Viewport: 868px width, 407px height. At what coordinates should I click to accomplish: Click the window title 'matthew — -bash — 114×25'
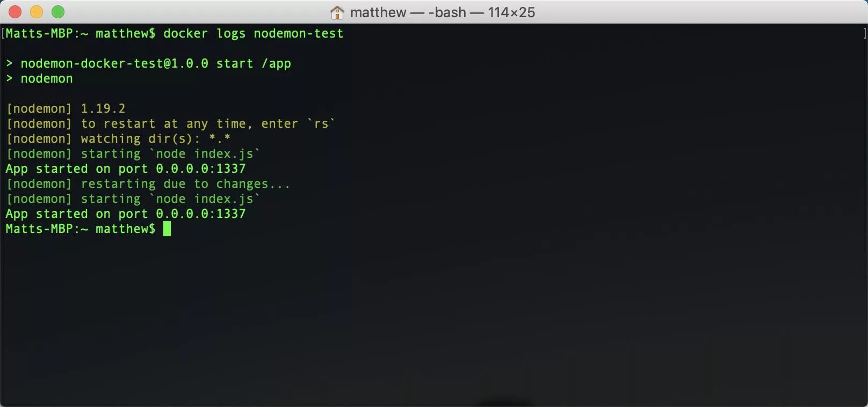pyautogui.click(x=443, y=12)
